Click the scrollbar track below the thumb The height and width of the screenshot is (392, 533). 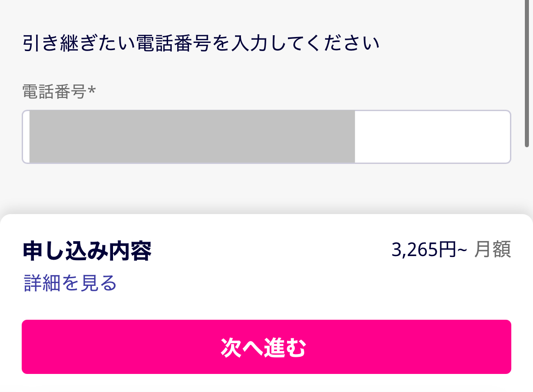coord(527,181)
